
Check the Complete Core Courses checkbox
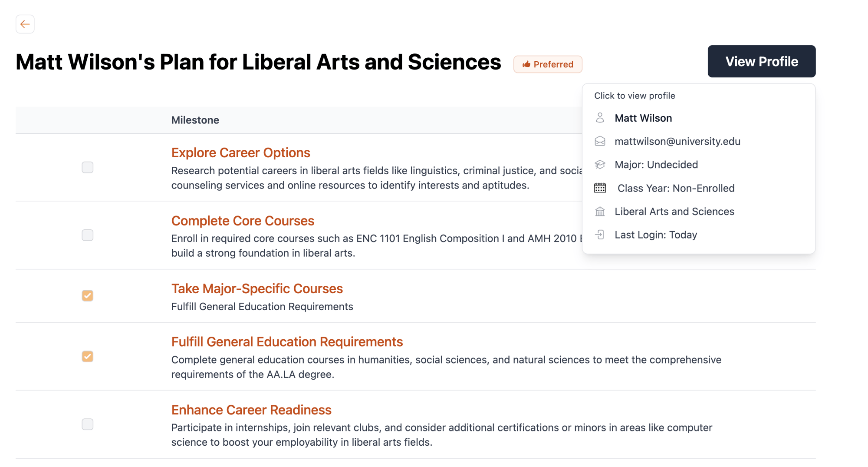pyautogui.click(x=87, y=235)
